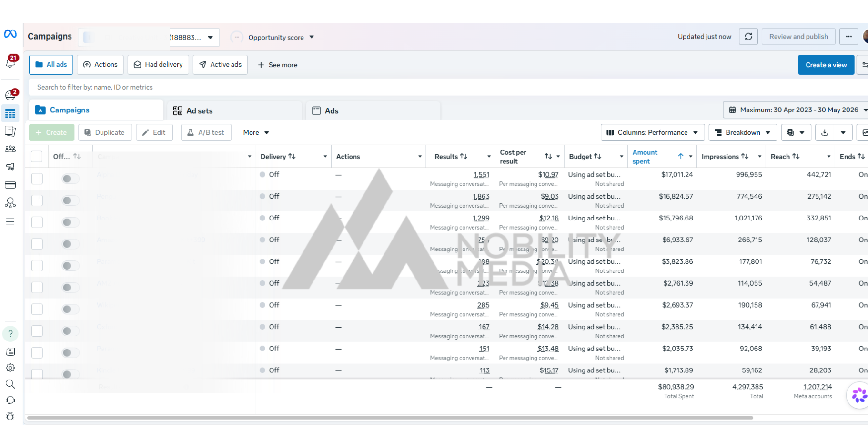Click the green Create button
This screenshot has width=868, height=430.
pyautogui.click(x=51, y=132)
